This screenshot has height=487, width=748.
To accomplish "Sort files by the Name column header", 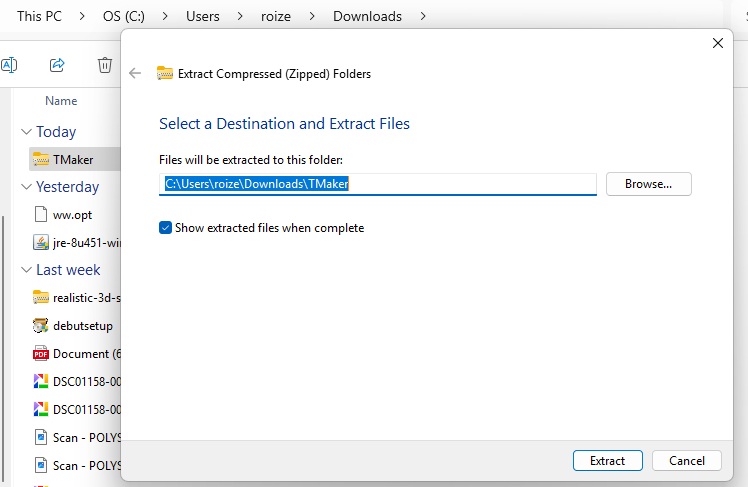I will coord(61,101).
